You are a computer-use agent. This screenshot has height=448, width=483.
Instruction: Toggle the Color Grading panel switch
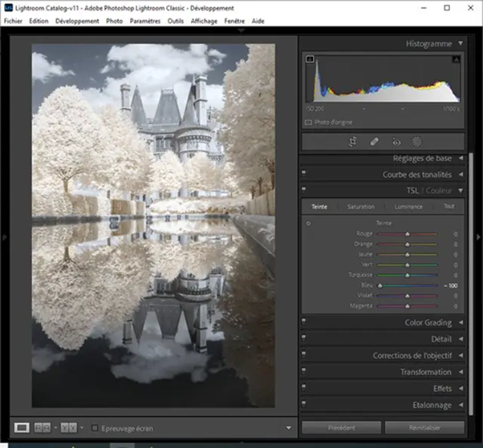click(304, 322)
